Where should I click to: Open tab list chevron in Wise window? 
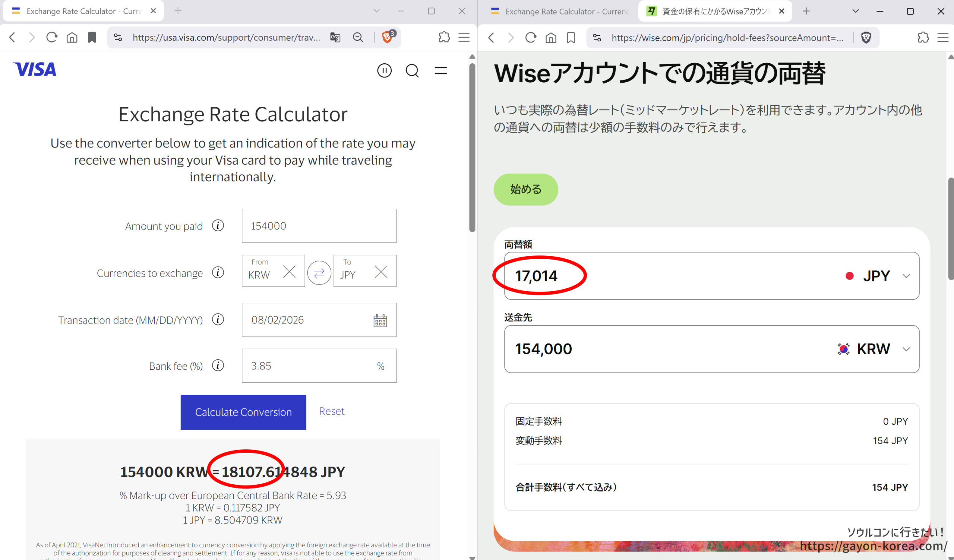coord(855,11)
